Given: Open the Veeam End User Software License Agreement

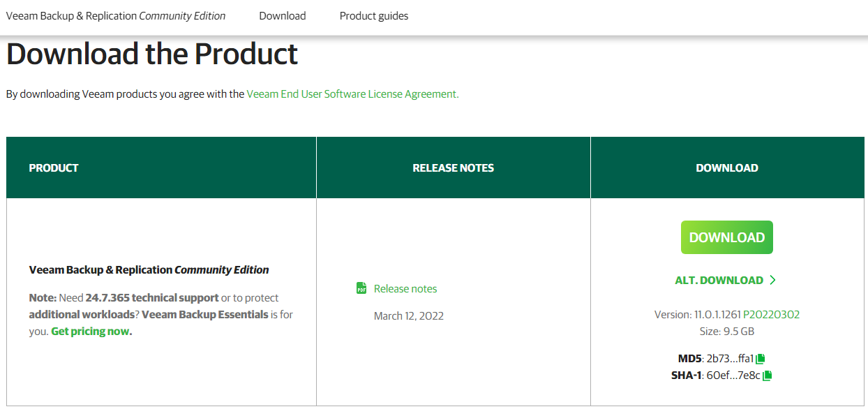Looking at the screenshot, I should (352, 94).
